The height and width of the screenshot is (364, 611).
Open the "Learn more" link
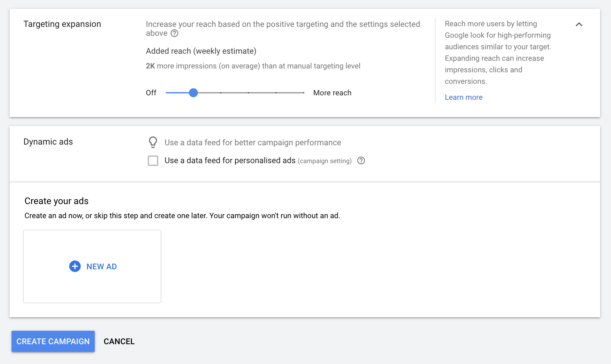(x=463, y=97)
